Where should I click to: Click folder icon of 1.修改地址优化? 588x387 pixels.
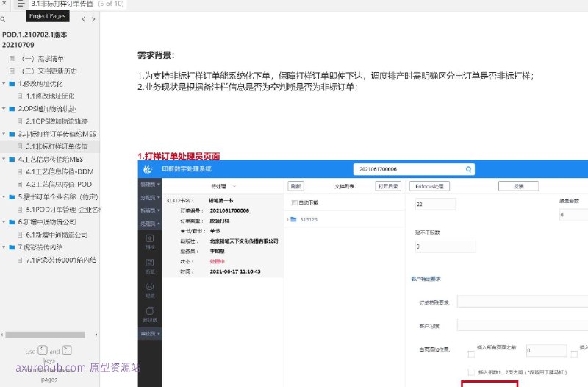pyautogui.click(x=12, y=84)
